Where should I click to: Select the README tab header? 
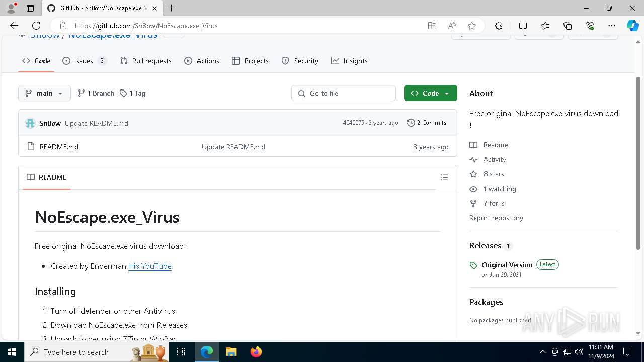(x=46, y=177)
